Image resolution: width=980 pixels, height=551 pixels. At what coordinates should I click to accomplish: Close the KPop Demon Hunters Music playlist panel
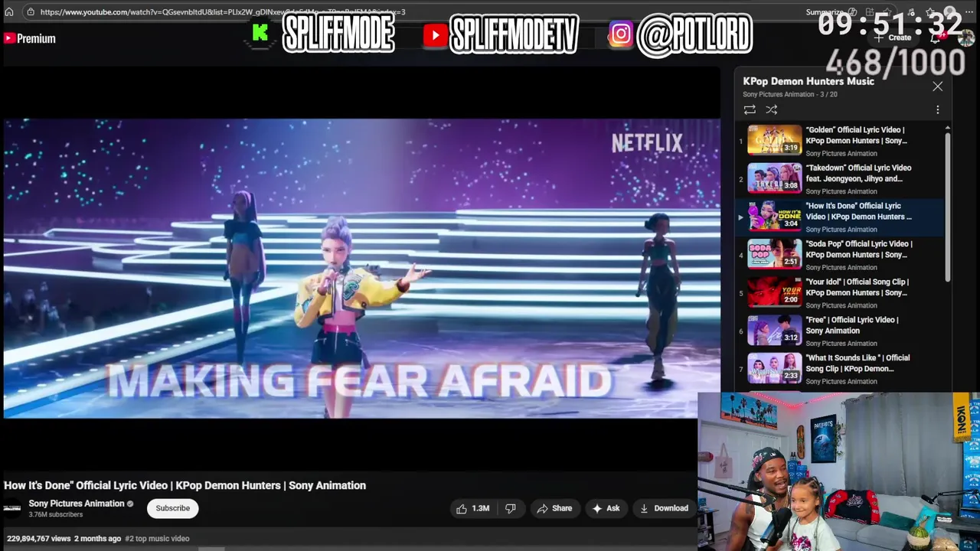coord(937,86)
